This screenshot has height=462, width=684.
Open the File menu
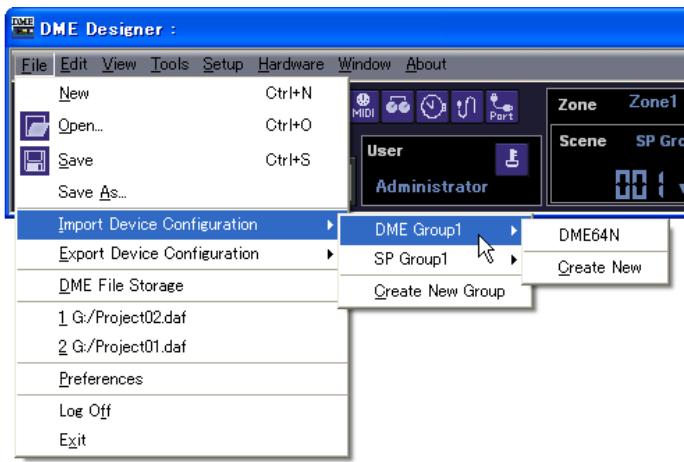tap(34, 65)
